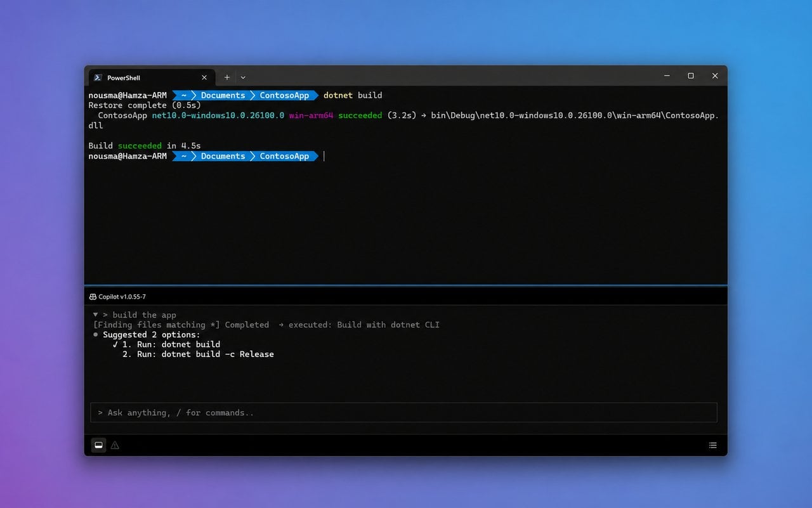
Task: Click 'net10.0-windows10.0.26100.0' framework text
Action: 218,115
